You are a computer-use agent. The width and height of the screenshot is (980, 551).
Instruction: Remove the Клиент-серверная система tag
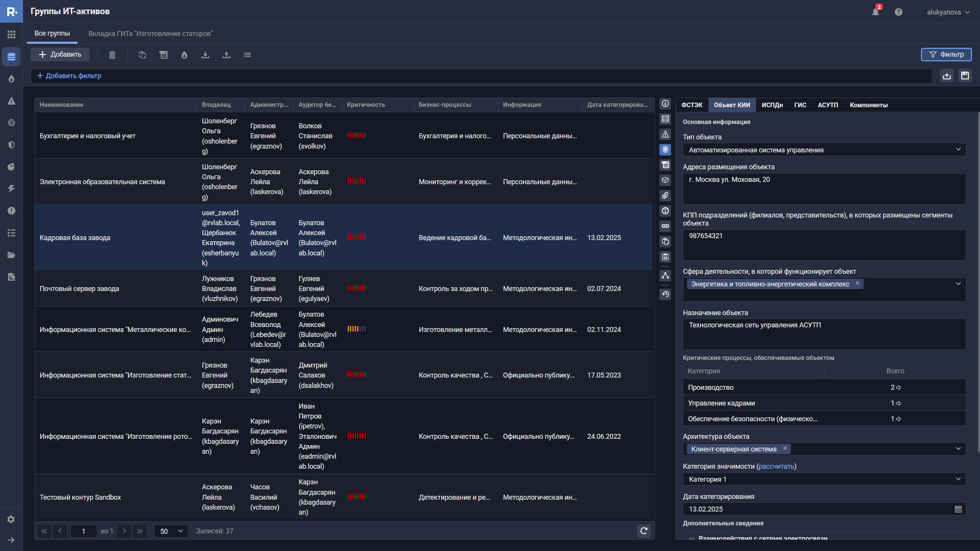click(785, 448)
